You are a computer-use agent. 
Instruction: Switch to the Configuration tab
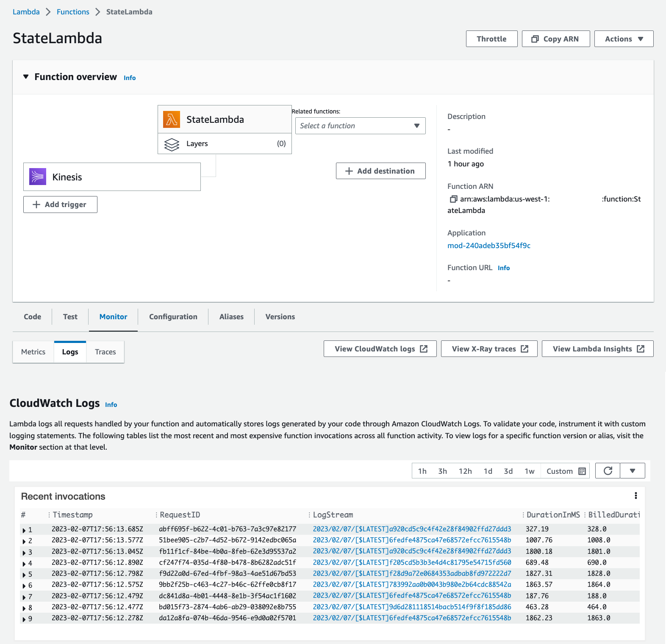pyautogui.click(x=173, y=317)
